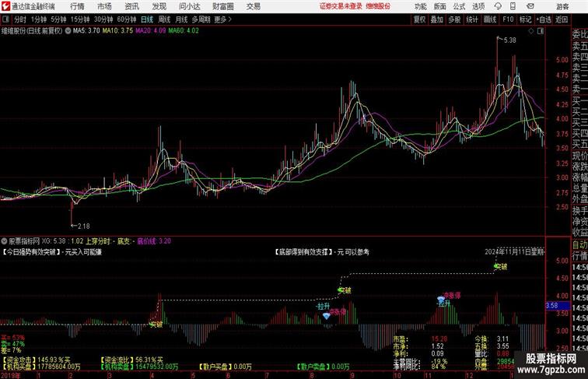Click the blue diamond near 拉升 冲涨停
Image resolution: width=588 pixels, height=379 pixels.
(327, 316)
